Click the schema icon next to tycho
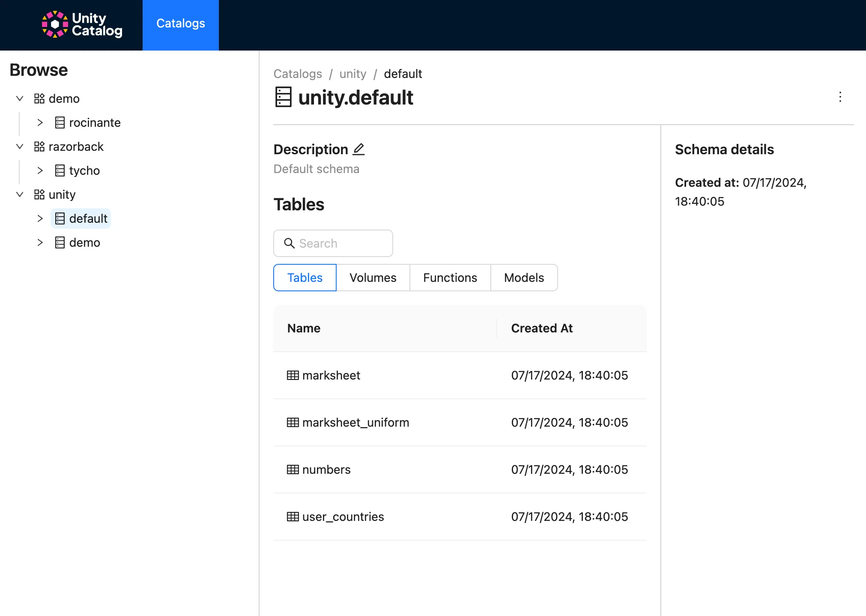Viewport: 866px width, 616px height. point(60,170)
